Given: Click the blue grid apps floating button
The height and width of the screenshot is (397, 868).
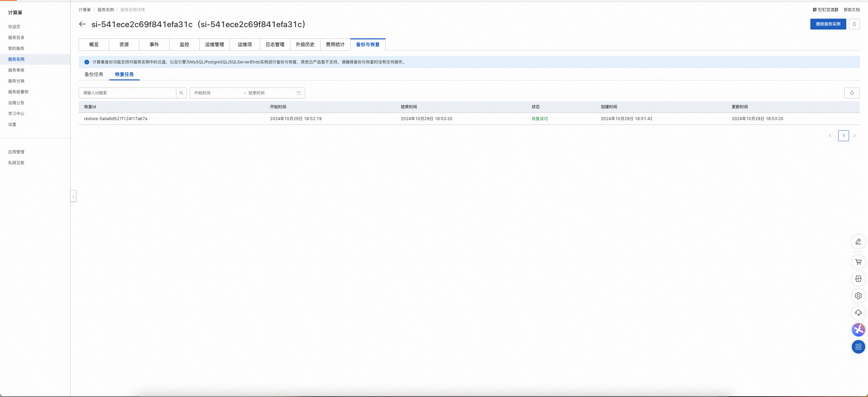Looking at the screenshot, I should pos(858,347).
